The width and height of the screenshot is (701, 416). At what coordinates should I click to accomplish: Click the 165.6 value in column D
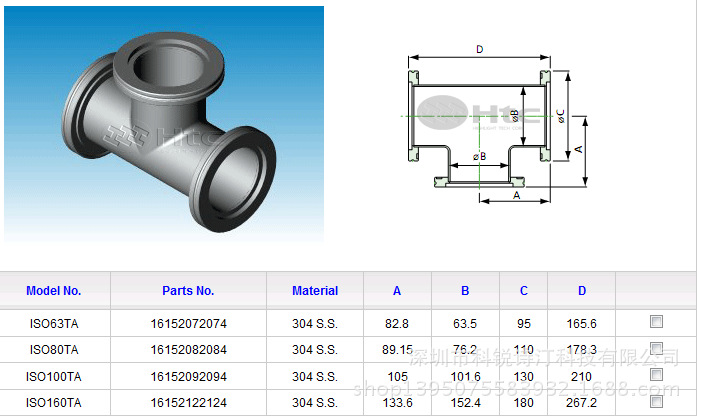point(581,323)
